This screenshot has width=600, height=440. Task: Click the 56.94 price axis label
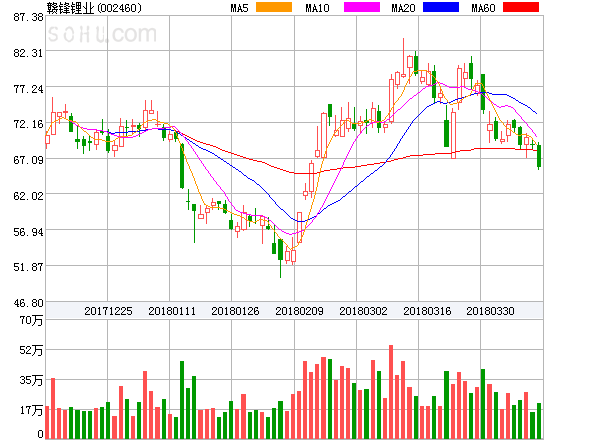(28, 232)
